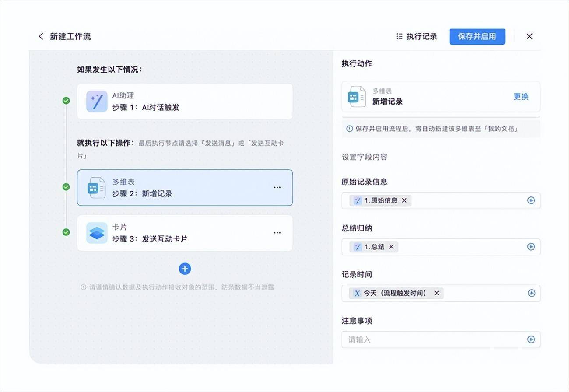Click the green check beside step 2
Image resolution: width=569 pixels, height=392 pixels.
tap(66, 187)
